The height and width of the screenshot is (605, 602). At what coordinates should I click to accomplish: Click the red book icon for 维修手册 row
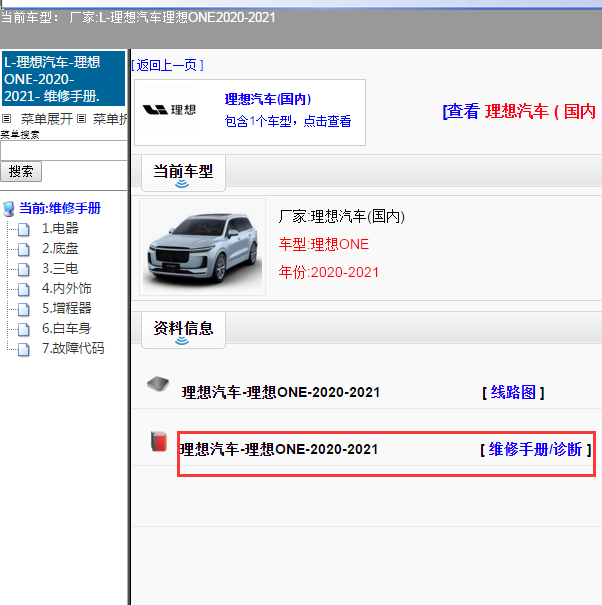pyautogui.click(x=159, y=441)
